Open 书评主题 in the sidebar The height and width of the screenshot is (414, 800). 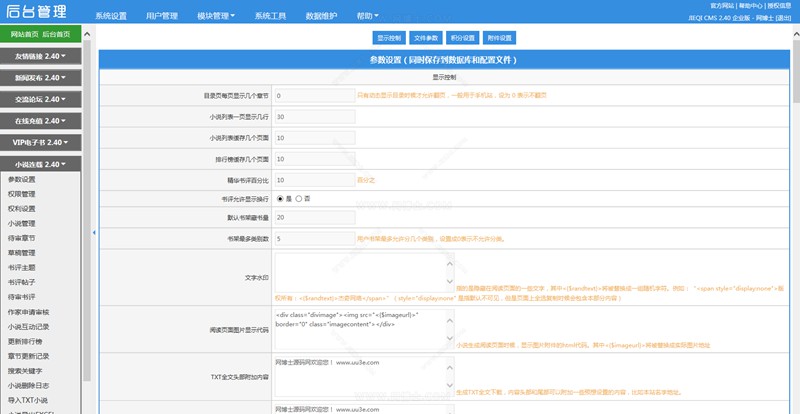point(21,267)
